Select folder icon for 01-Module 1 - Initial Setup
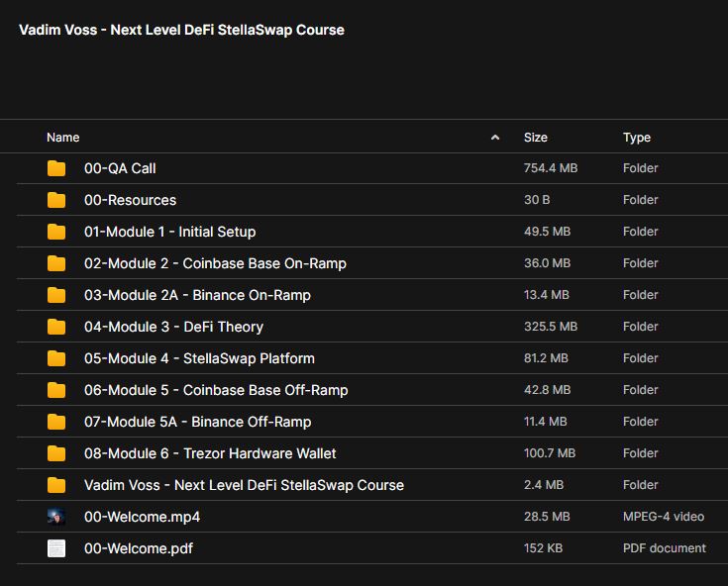Image resolution: width=728 pixels, height=586 pixels. [x=56, y=232]
